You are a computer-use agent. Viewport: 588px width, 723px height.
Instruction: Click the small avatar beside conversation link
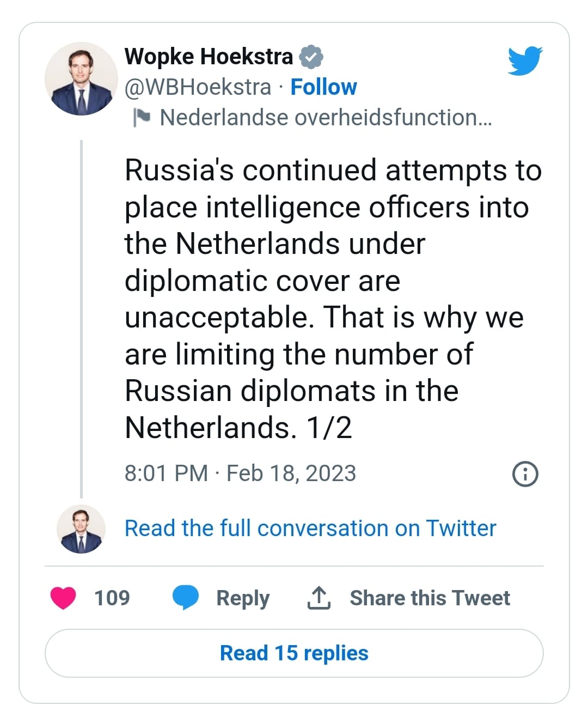click(x=81, y=528)
